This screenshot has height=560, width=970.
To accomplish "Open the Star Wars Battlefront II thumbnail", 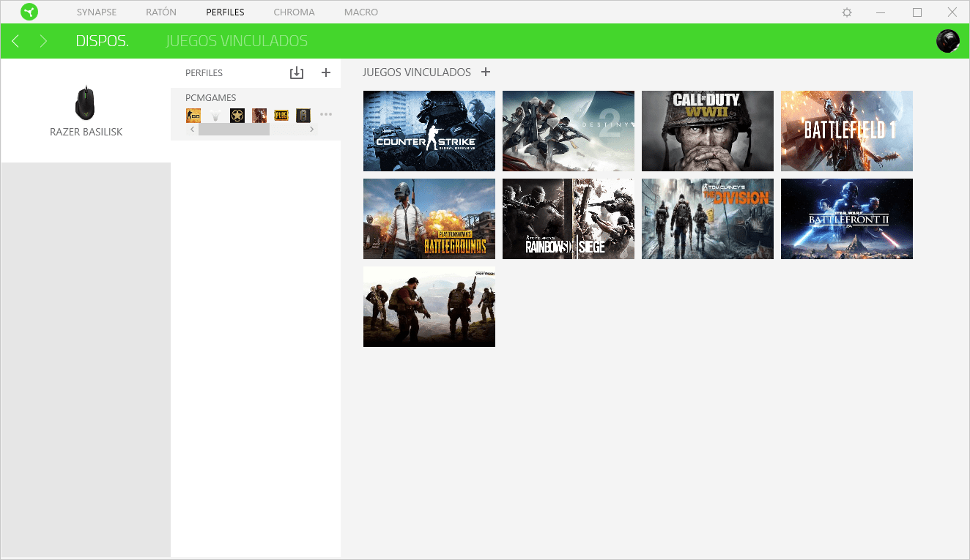I will pos(847,219).
